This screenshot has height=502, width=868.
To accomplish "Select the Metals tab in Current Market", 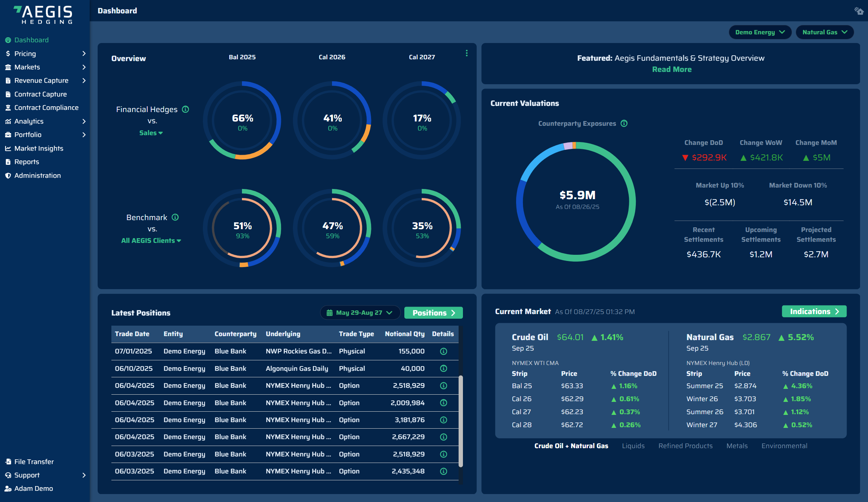I will coord(737,446).
